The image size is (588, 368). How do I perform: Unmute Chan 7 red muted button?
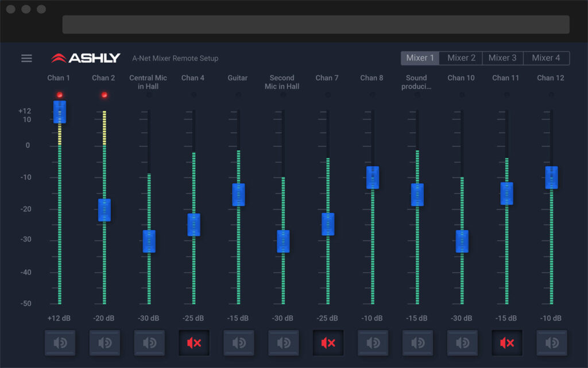[328, 343]
